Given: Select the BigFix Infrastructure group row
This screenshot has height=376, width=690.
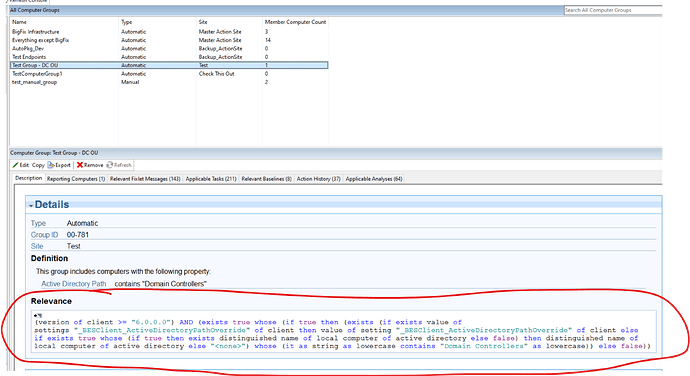Looking at the screenshot, I should tap(169, 32).
